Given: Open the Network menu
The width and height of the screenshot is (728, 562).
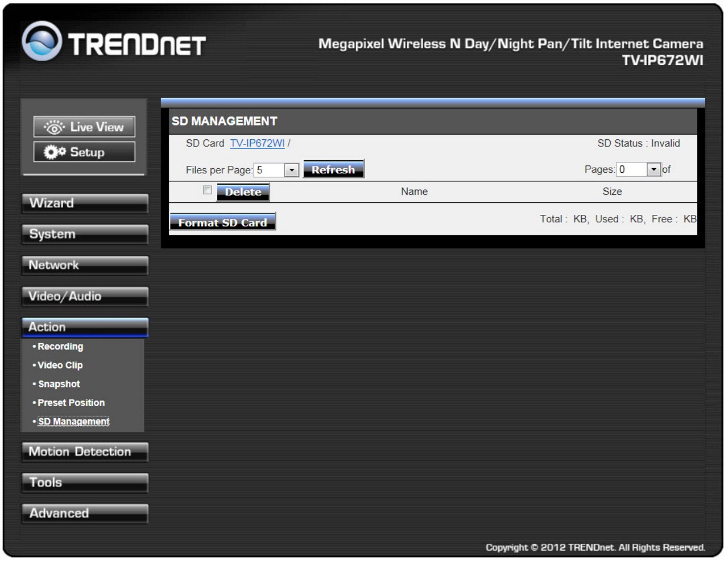Looking at the screenshot, I should pos(85,265).
